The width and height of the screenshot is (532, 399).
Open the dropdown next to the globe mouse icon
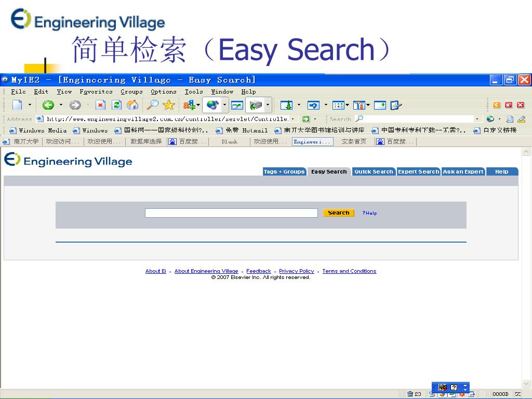coord(224,105)
